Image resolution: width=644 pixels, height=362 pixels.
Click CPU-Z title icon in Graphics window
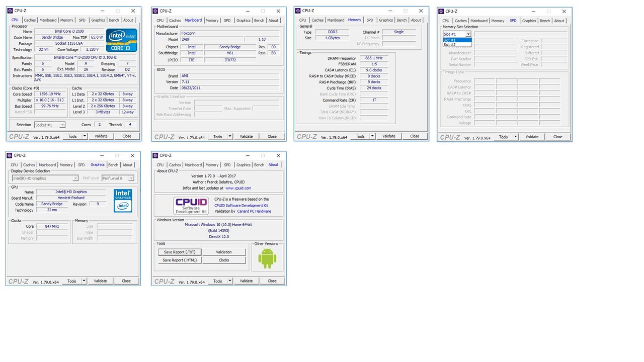(x=10, y=155)
